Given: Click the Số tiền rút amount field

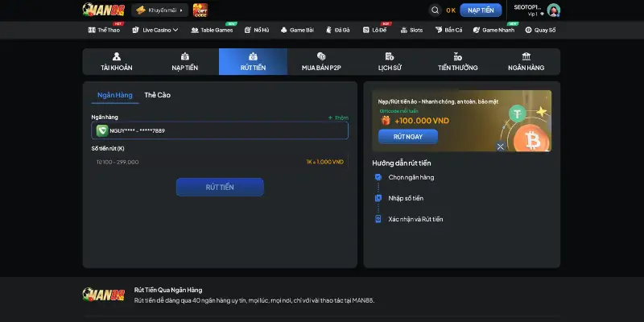Looking at the screenshot, I should click(193, 162).
